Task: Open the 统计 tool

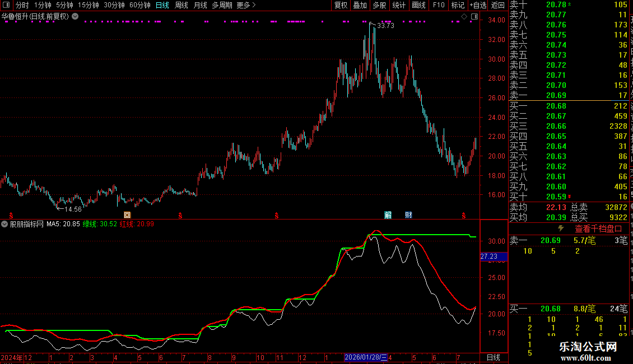Action: pyautogui.click(x=399, y=5)
